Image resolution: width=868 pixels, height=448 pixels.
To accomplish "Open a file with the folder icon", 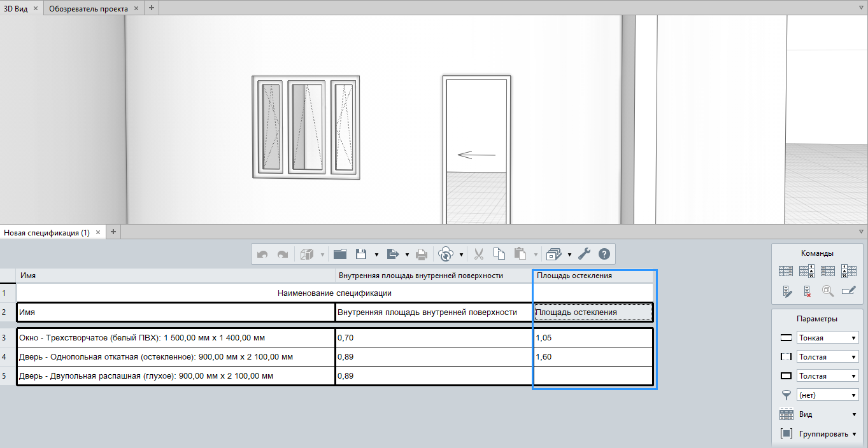I will pos(339,255).
